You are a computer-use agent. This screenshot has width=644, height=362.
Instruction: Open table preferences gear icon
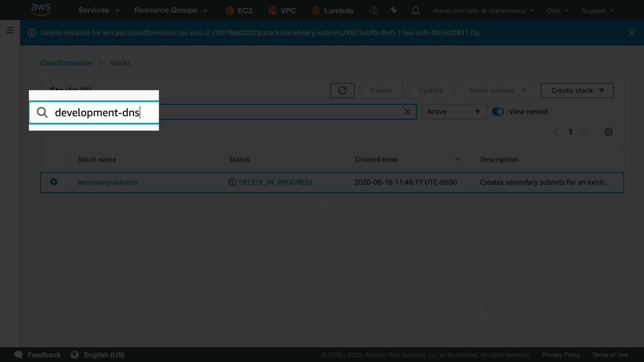click(608, 132)
